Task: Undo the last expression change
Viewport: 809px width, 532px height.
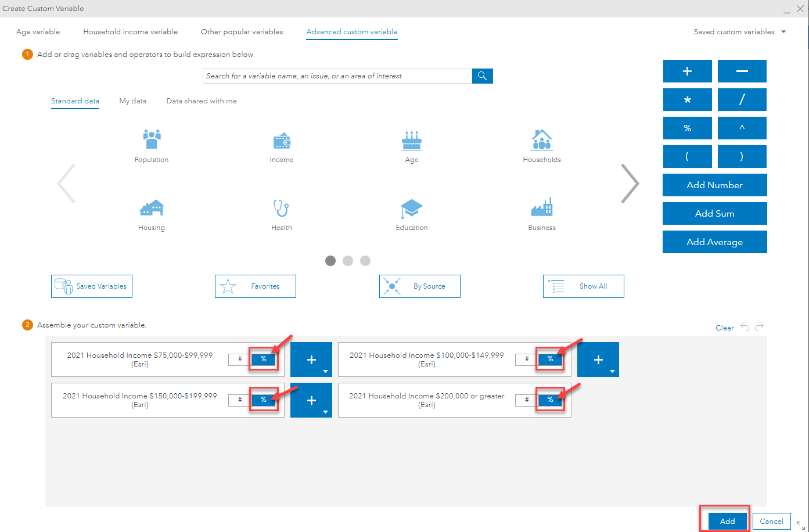Action: tap(745, 328)
